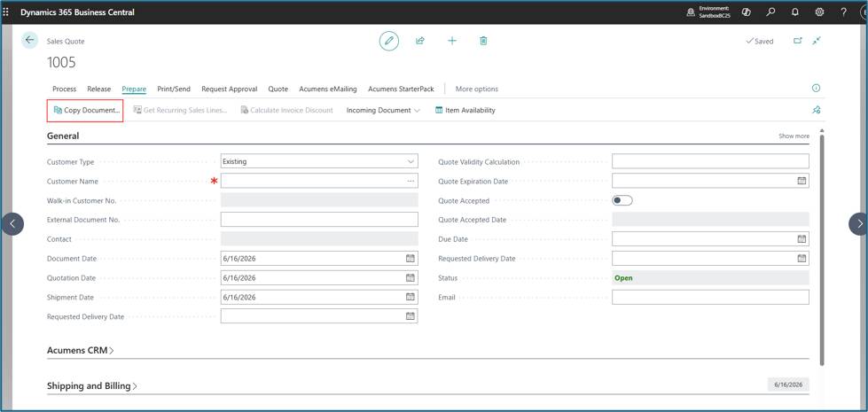Viewport: 868px width, 412px height.
Task: Open the Request Approval menu
Action: [x=229, y=89]
